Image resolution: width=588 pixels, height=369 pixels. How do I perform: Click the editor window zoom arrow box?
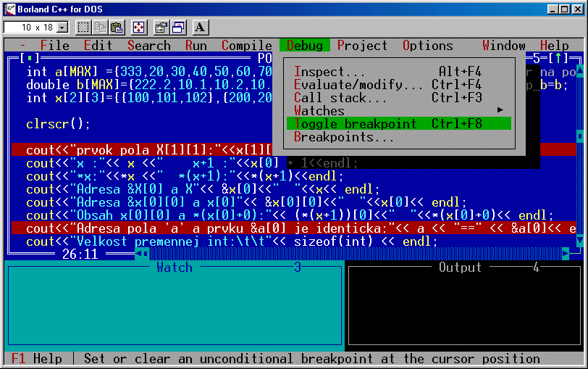[x=560, y=58]
